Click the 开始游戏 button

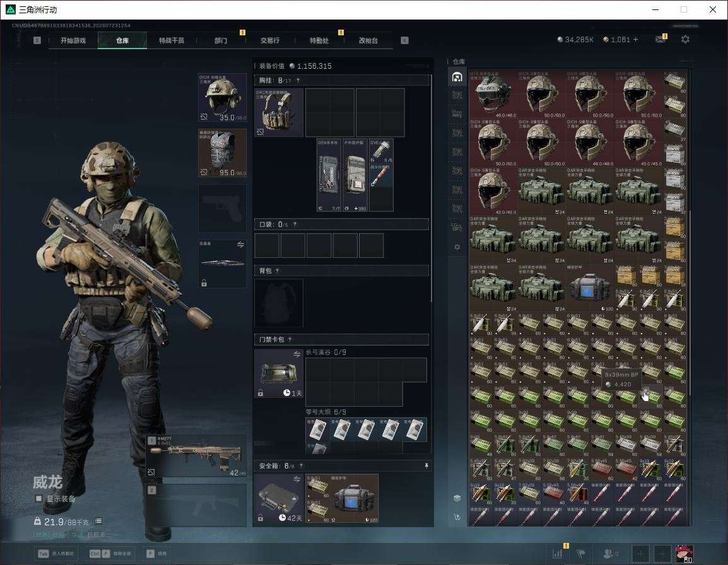(73, 40)
